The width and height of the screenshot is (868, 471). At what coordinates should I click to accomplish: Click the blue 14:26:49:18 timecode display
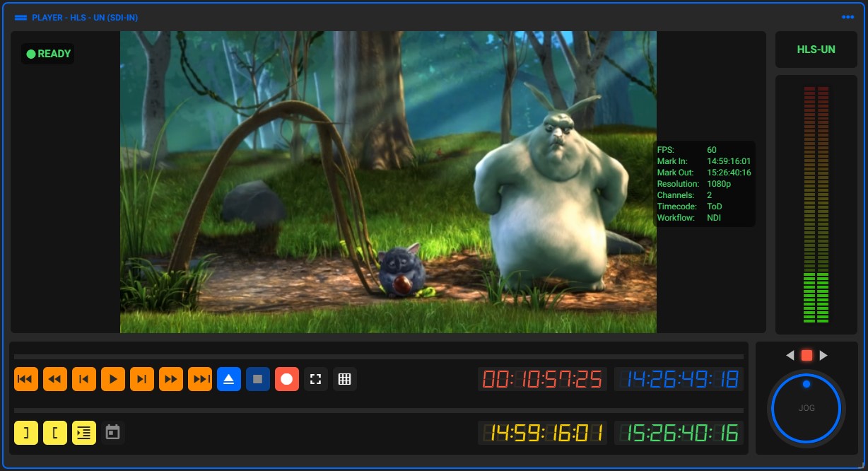pyautogui.click(x=679, y=379)
